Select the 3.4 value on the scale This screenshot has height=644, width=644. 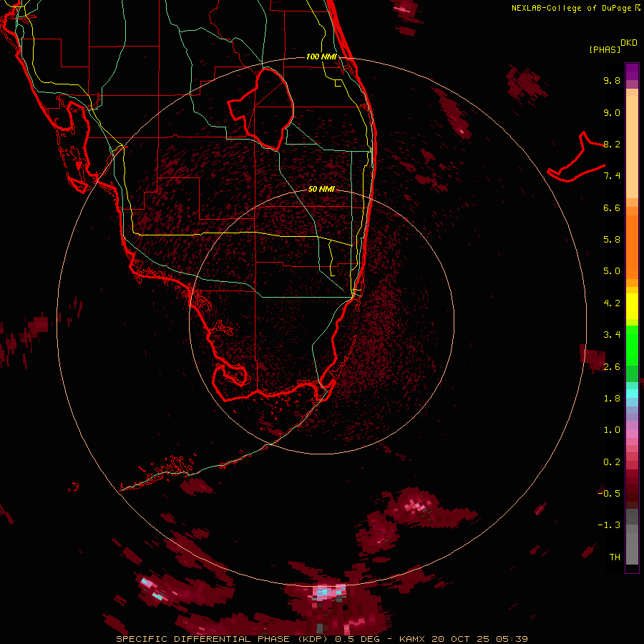pyautogui.click(x=612, y=335)
